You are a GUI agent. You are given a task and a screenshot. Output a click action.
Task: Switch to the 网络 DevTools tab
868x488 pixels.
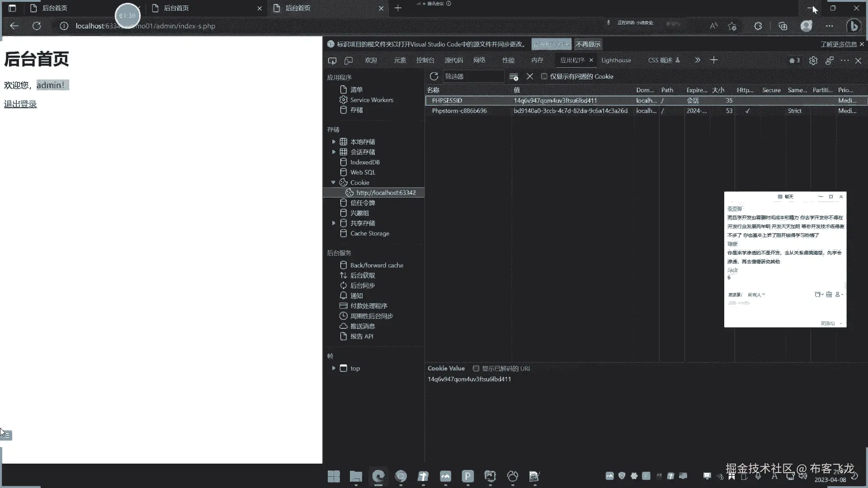pyautogui.click(x=479, y=60)
